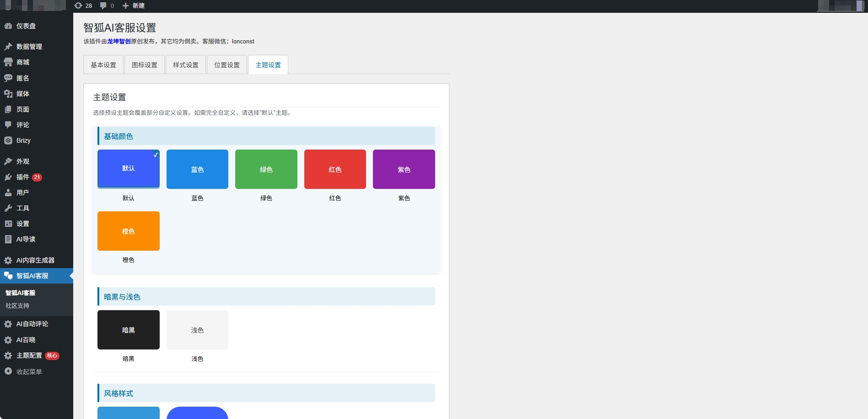
Task: Open the updates icon showing 28
Action: point(78,5)
